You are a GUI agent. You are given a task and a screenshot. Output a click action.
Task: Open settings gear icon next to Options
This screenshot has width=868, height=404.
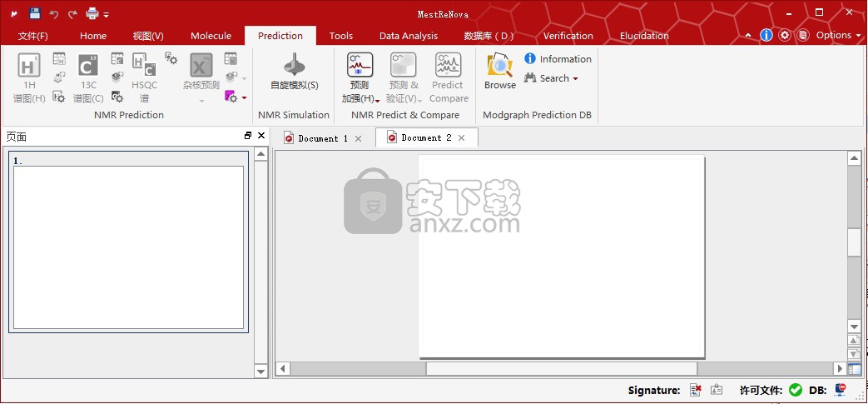coord(785,36)
